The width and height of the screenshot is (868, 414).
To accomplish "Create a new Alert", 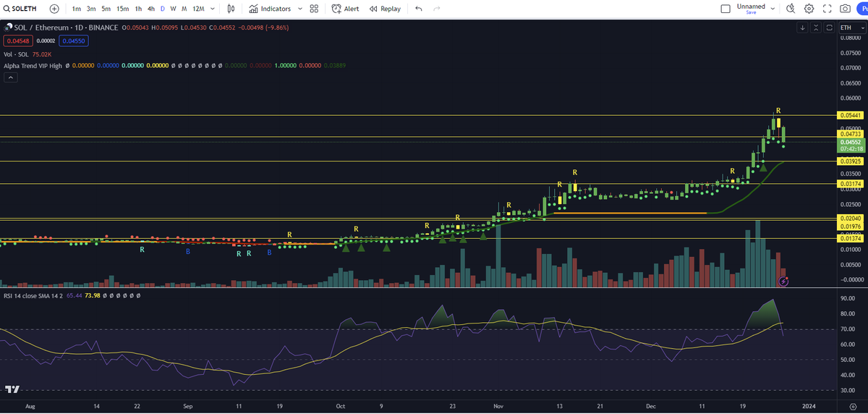I will (x=346, y=9).
